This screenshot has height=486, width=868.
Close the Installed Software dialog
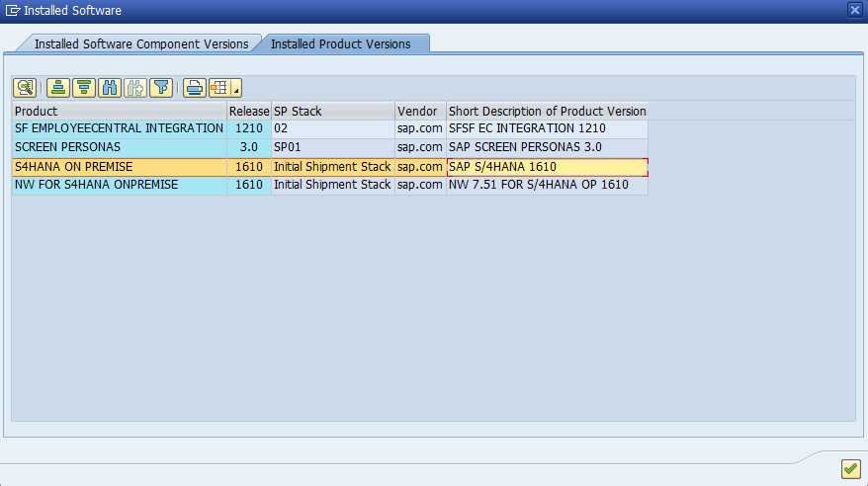point(855,10)
